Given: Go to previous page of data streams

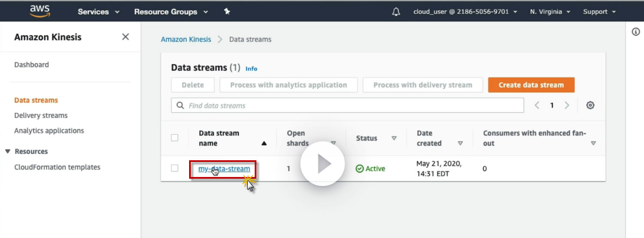Looking at the screenshot, I should tap(537, 105).
